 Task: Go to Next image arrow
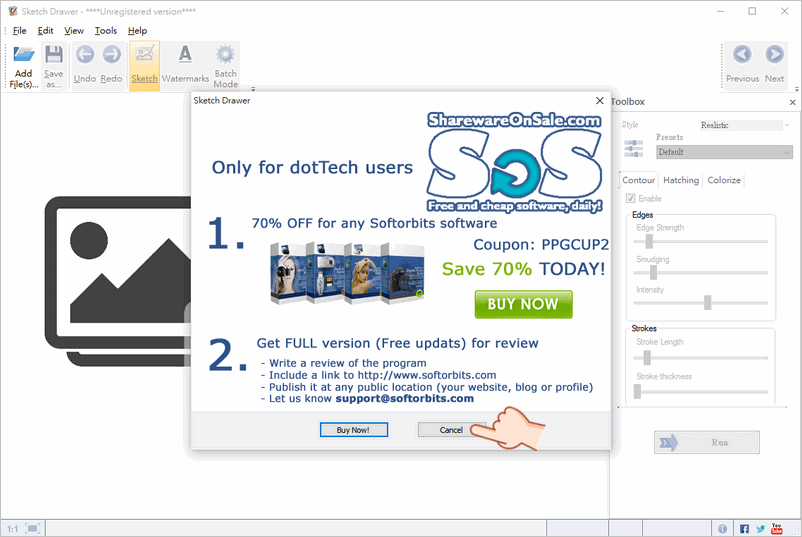(774, 54)
